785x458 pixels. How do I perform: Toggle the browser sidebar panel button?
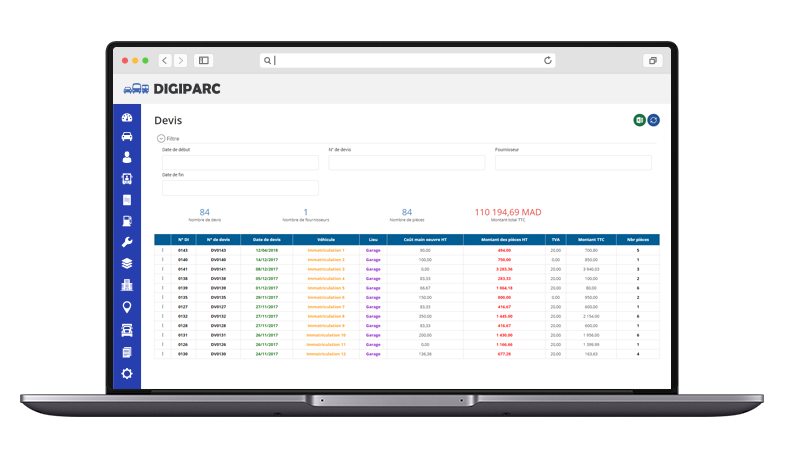[x=204, y=61]
